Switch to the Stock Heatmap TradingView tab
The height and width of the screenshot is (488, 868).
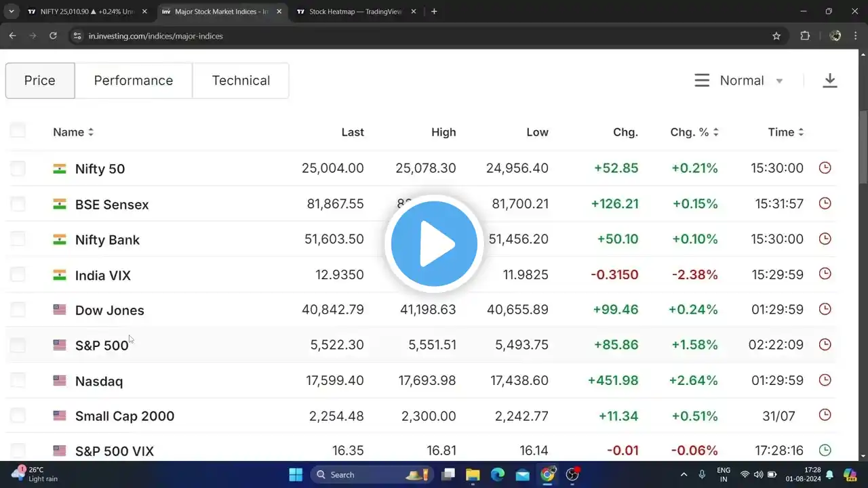click(356, 12)
